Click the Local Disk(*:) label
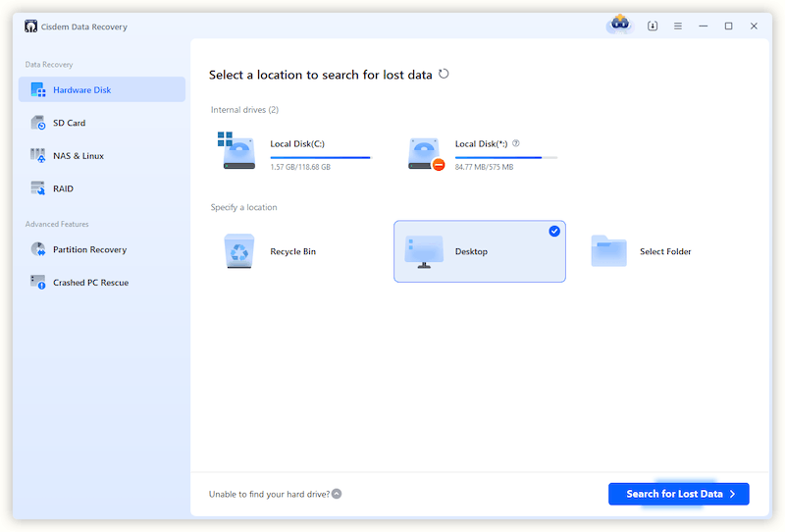The image size is (785, 532). tap(481, 143)
